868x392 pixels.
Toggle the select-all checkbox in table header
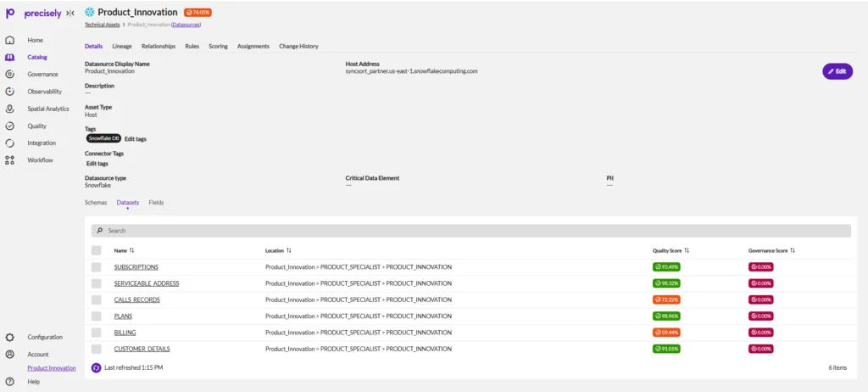click(x=97, y=250)
